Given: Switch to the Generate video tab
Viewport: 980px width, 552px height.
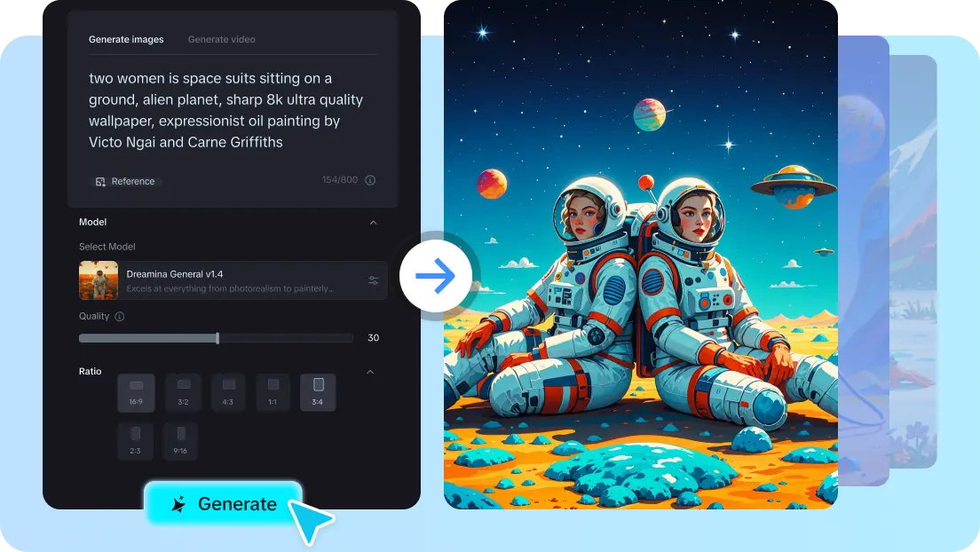Looking at the screenshot, I should pos(221,39).
